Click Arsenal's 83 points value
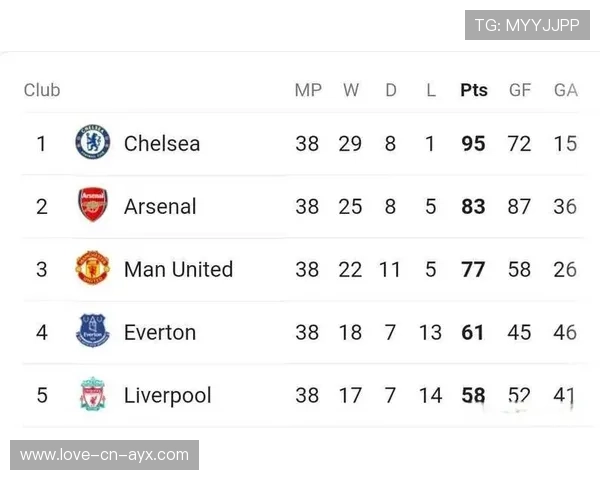 tap(473, 206)
